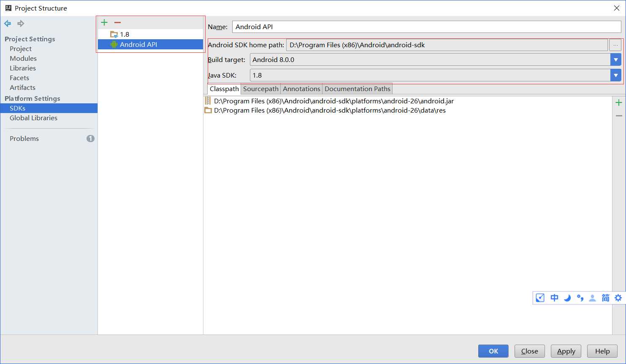Click the jar icon beside android.jar
Viewport: 626px width, 364px height.
[x=208, y=101]
